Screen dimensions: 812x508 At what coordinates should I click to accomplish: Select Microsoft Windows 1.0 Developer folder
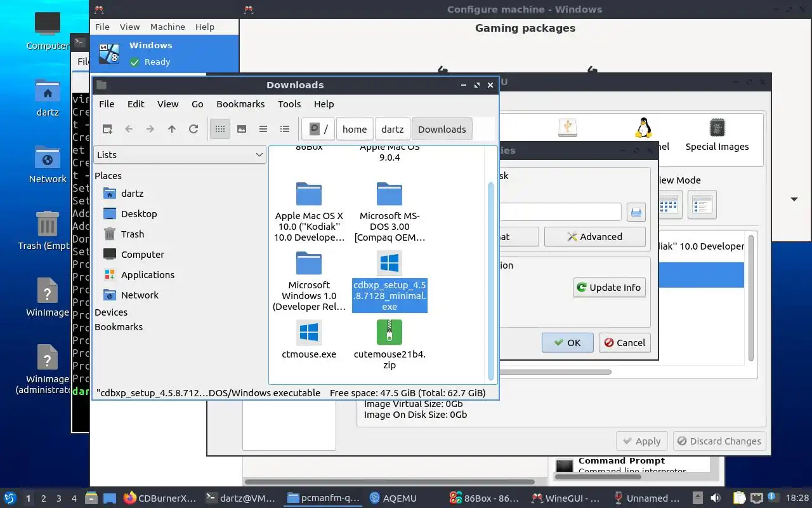(309, 281)
